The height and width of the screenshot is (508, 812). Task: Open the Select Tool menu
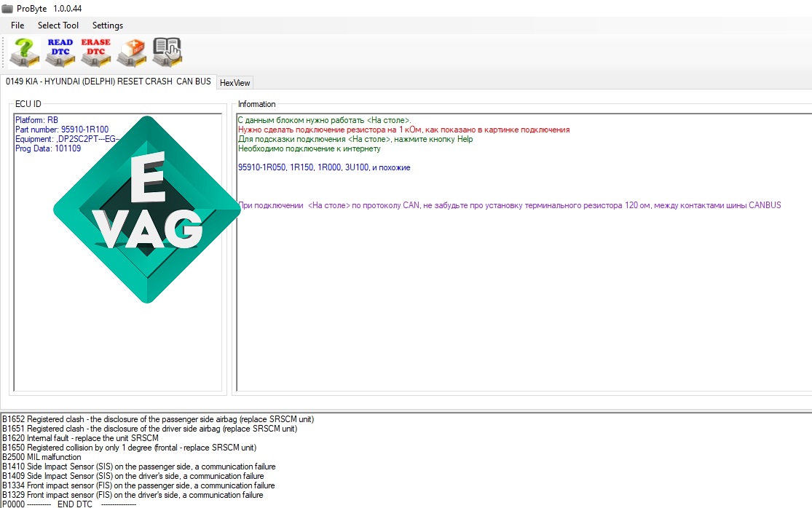(58, 25)
